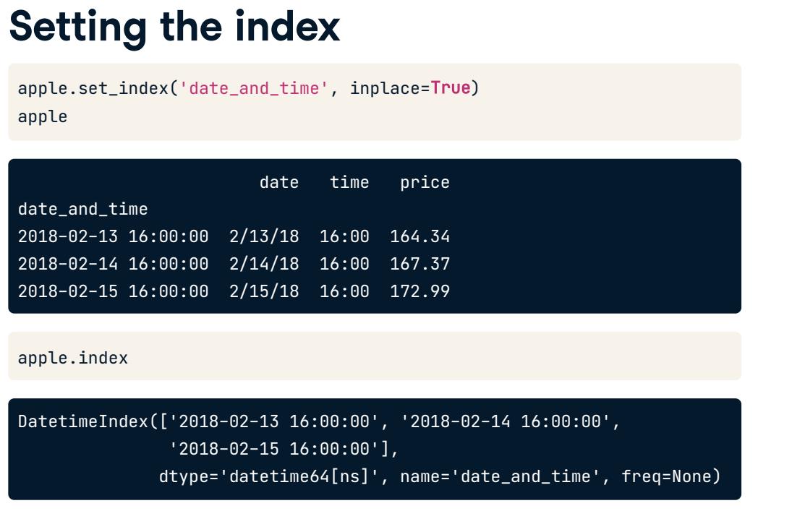Click the 'date' column header in output
Screen dimensions: 792x532
pos(279,182)
